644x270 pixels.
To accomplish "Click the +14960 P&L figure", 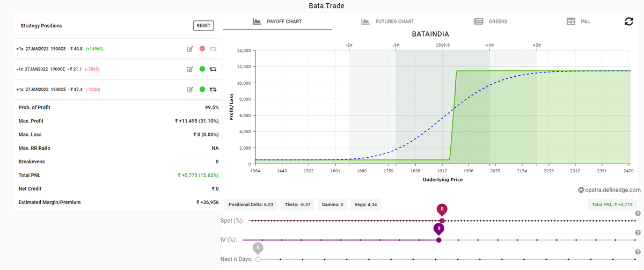I will 94,49.
